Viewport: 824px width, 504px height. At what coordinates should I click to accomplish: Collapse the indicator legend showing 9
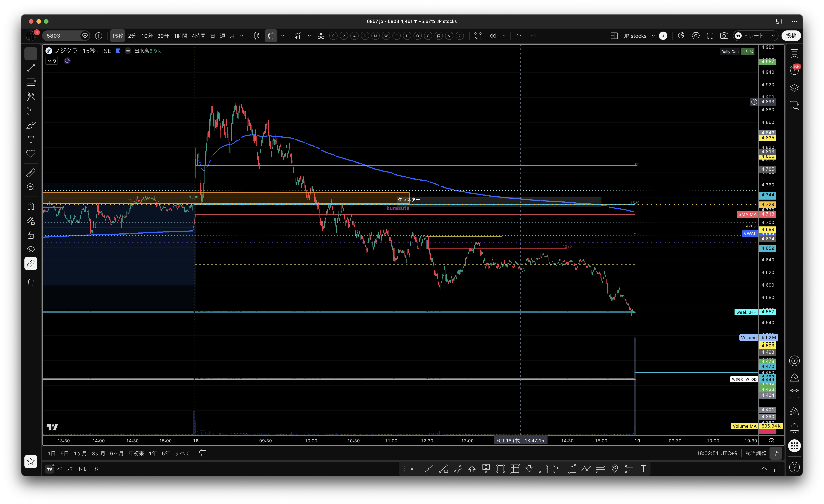coord(52,61)
